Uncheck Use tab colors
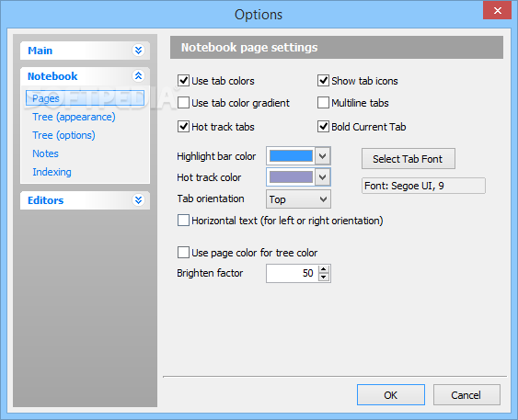This screenshot has width=518, height=420. click(x=183, y=81)
